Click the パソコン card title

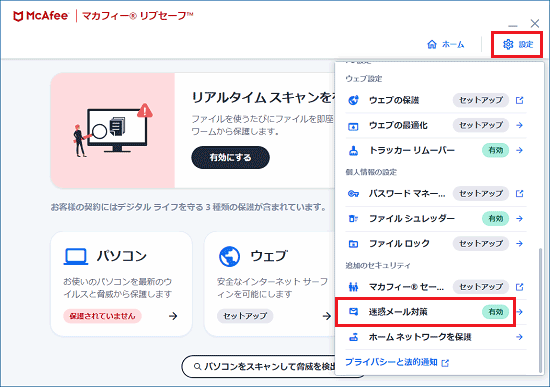(x=122, y=256)
